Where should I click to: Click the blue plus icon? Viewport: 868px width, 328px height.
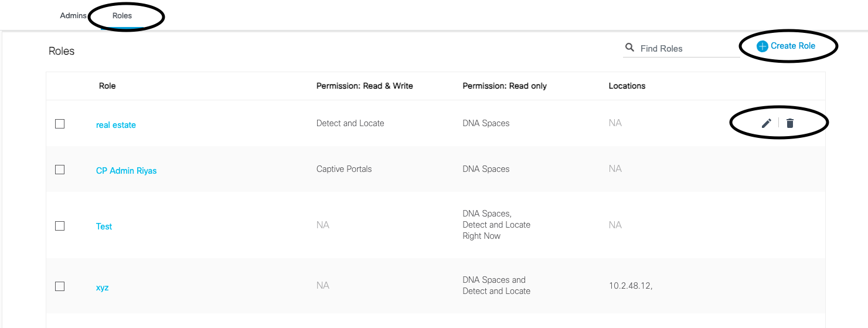coord(762,46)
